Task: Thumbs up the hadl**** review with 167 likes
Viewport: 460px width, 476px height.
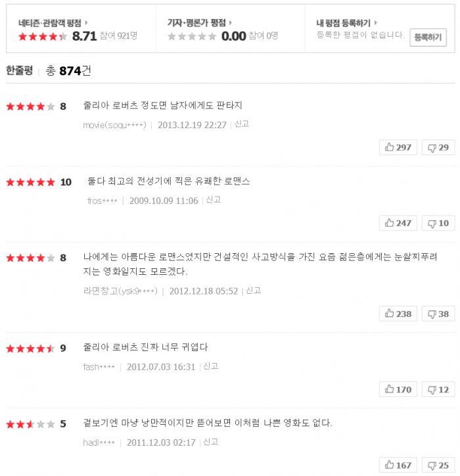Action: [x=398, y=465]
